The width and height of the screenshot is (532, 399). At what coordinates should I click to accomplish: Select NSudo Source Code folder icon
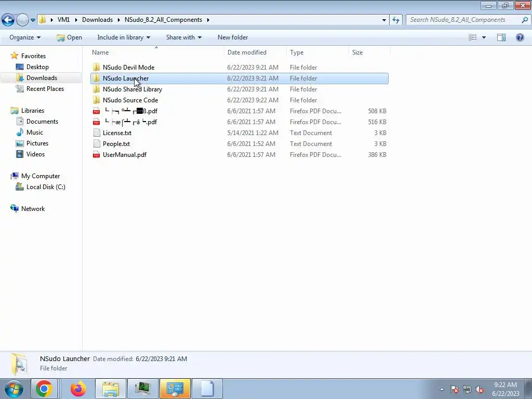pyautogui.click(x=96, y=100)
